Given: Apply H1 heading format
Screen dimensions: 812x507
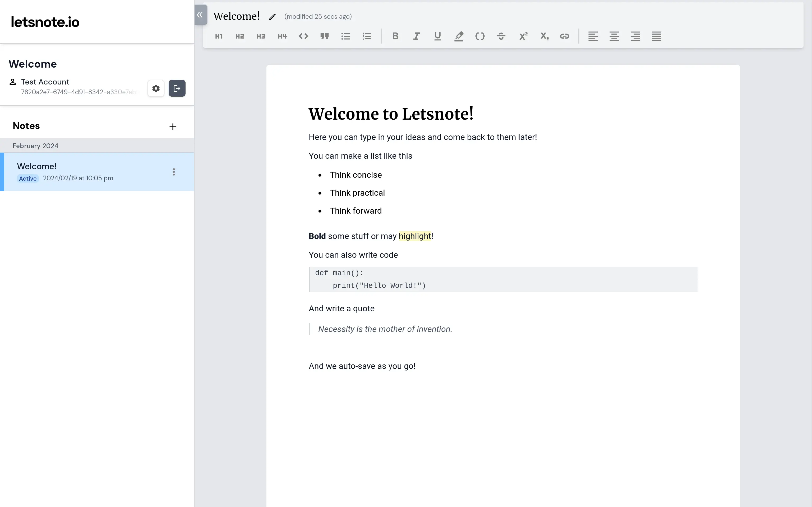Looking at the screenshot, I should 219,36.
